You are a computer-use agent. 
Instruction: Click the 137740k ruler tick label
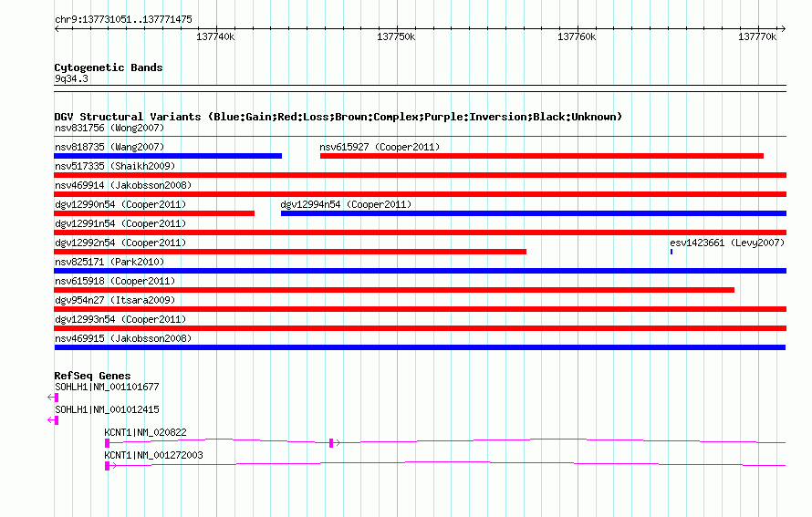tap(215, 37)
